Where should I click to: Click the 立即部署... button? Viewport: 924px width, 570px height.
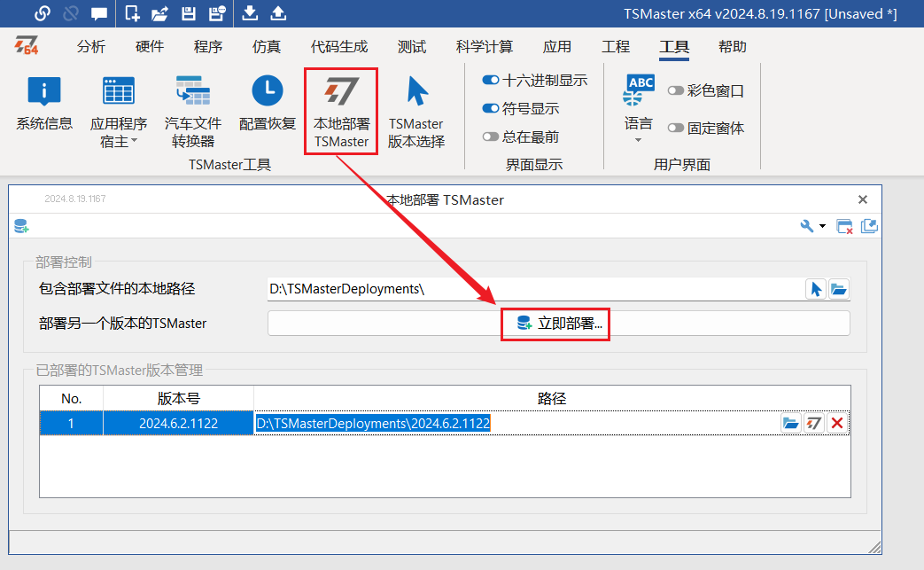(x=559, y=324)
